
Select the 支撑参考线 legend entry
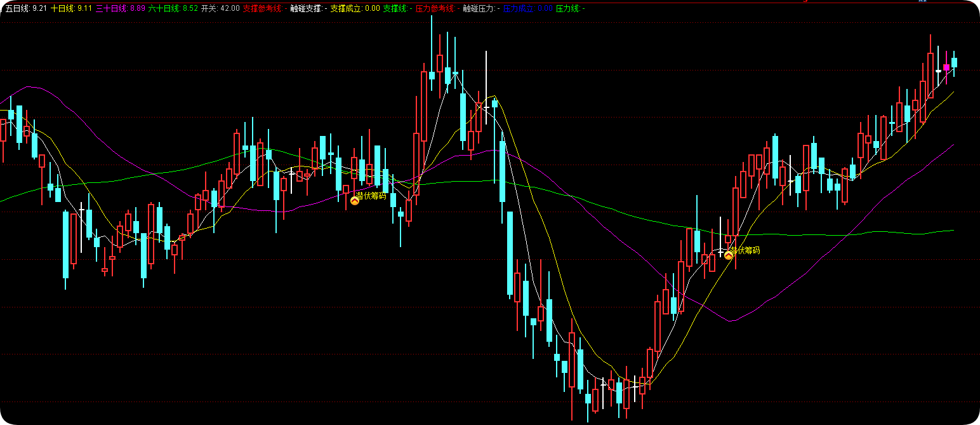click(265, 8)
